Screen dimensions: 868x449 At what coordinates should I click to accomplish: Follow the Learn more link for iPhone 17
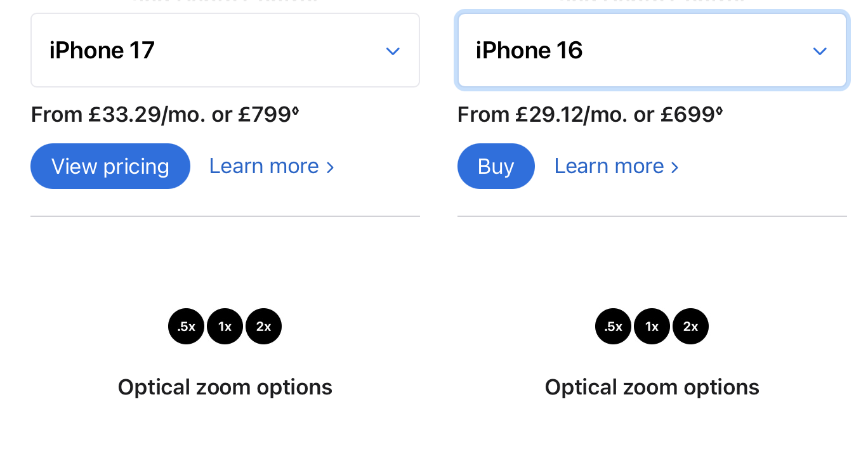tap(272, 166)
